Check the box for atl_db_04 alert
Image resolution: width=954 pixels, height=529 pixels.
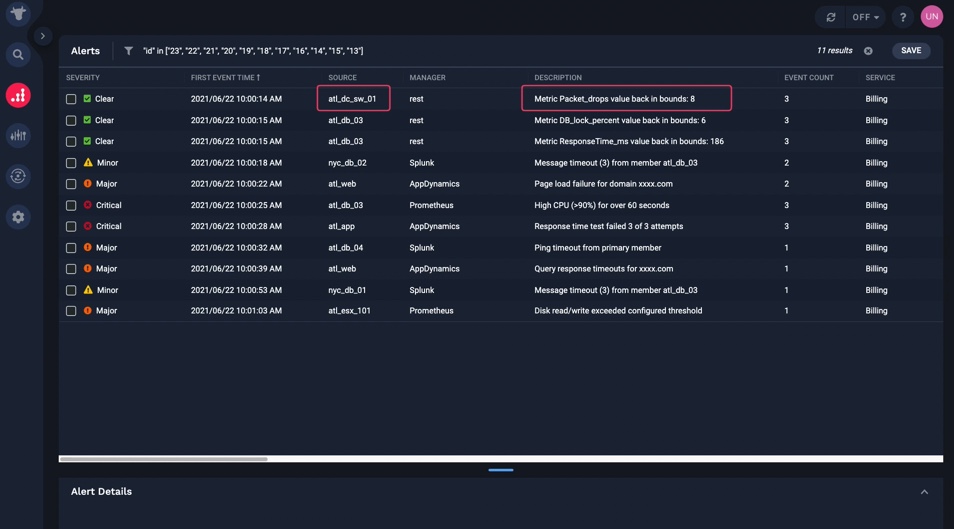[71, 248]
